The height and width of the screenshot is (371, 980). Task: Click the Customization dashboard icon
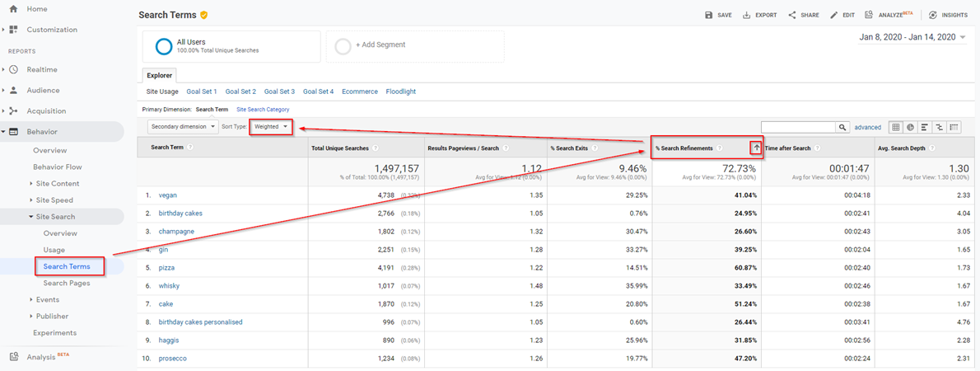pyautogui.click(x=14, y=30)
